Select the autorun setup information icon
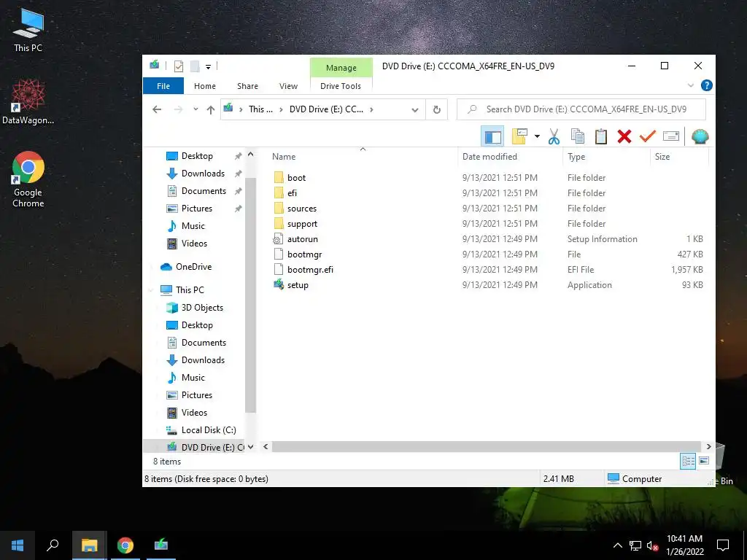747x560 pixels. 279,239
